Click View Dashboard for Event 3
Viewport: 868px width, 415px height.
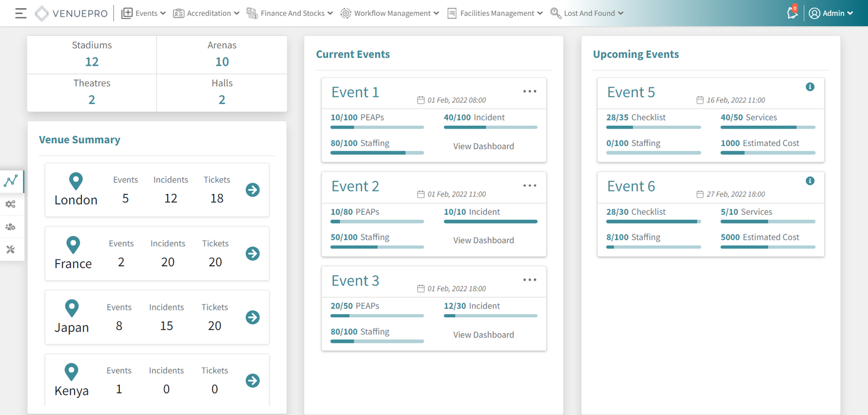[483, 335]
